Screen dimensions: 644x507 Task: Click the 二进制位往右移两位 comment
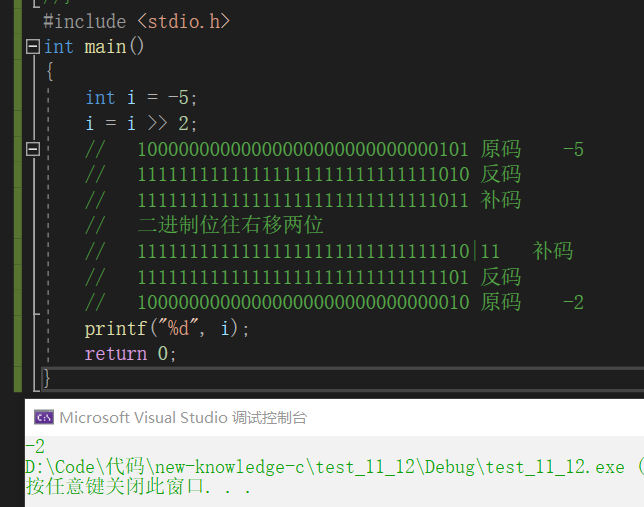pyautogui.click(x=230, y=226)
